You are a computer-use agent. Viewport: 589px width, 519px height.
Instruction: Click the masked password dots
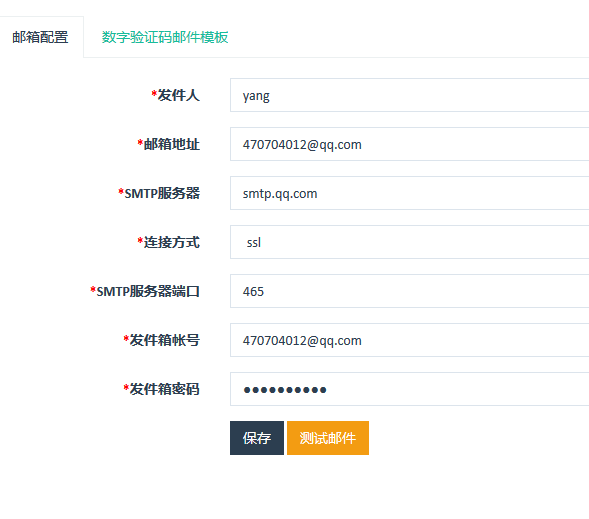(x=285, y=390)
